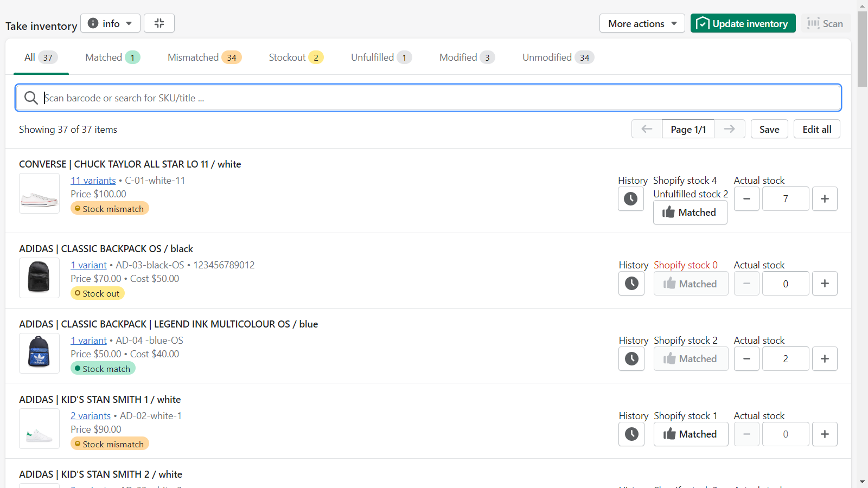The width and height of the screenshot is (868, 488).
Task: Go to the next page arrow
Action: coord(730,129)
